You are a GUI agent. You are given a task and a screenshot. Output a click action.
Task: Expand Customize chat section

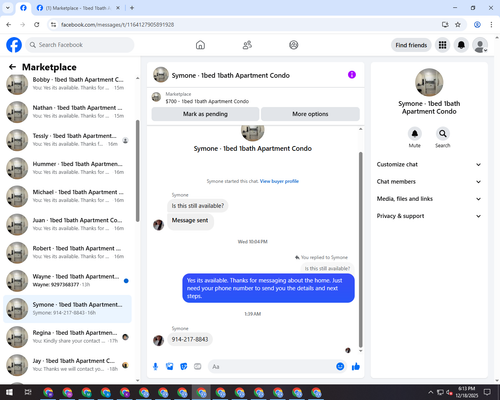[429, 164]
